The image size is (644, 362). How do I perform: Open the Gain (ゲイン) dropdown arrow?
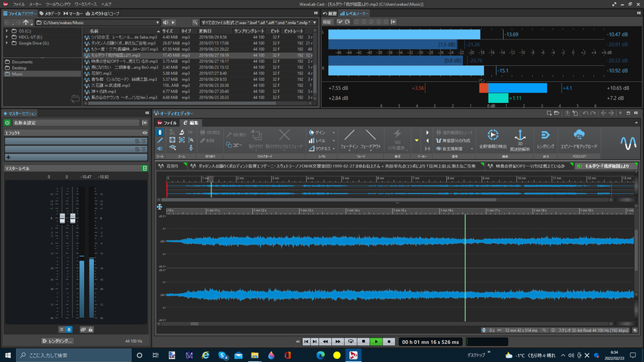(x=333, y=133)
